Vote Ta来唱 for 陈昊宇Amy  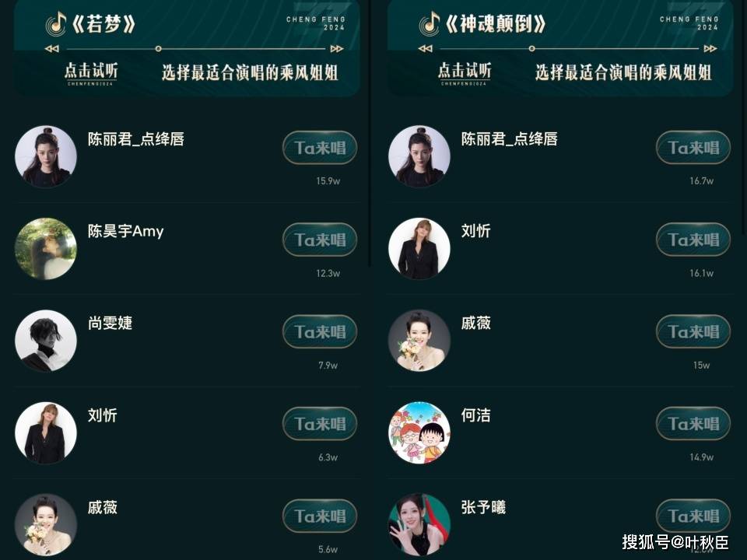click(320, 240)
